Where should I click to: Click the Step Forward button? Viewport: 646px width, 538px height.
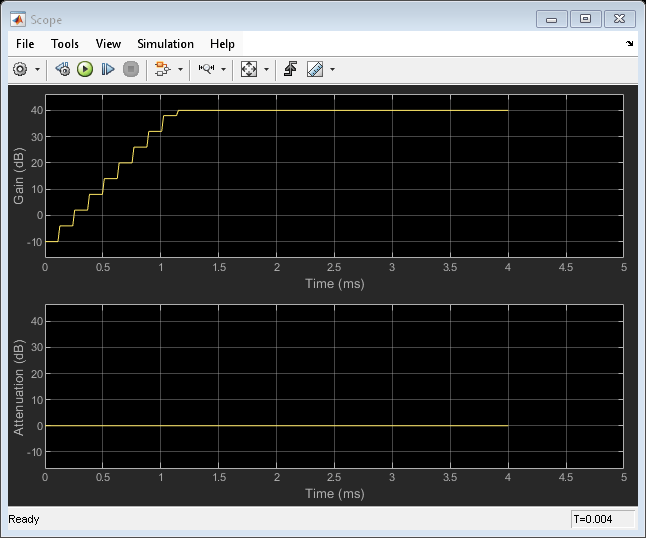pyautogui.click(x=108, y=69)
